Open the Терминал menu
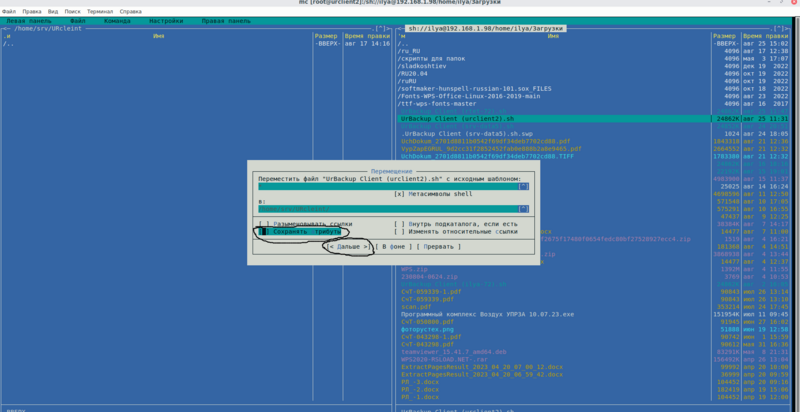The height and width of the screenshot is (412, 800). pyautogui.click(x=100, y=11)
